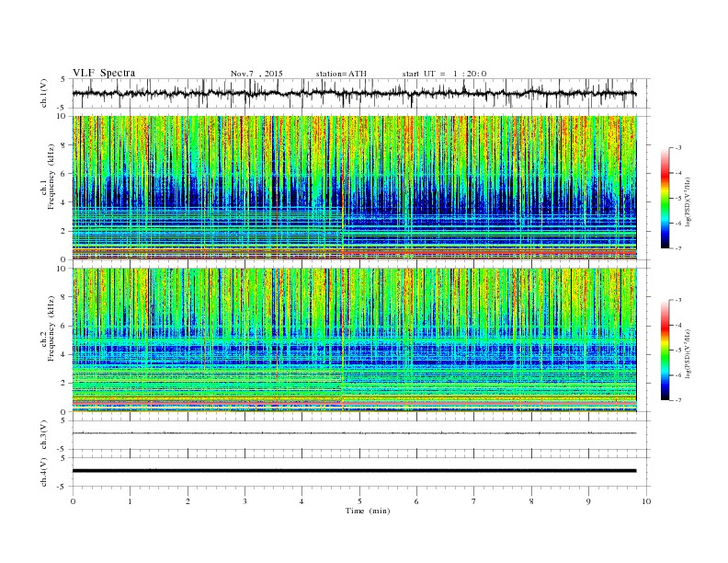Click time axis tick label "6"
The width and height of the screenshot is (728, 563).
[416, 501]
